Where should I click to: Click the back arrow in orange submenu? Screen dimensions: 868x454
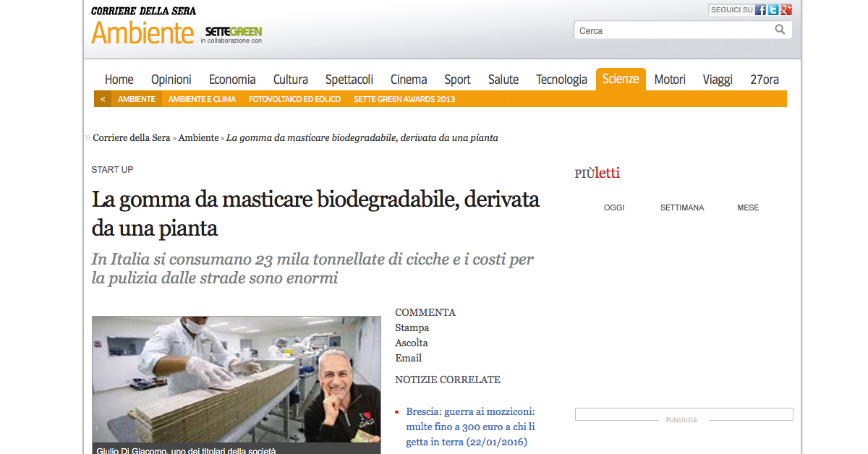[x=103, y=99]
